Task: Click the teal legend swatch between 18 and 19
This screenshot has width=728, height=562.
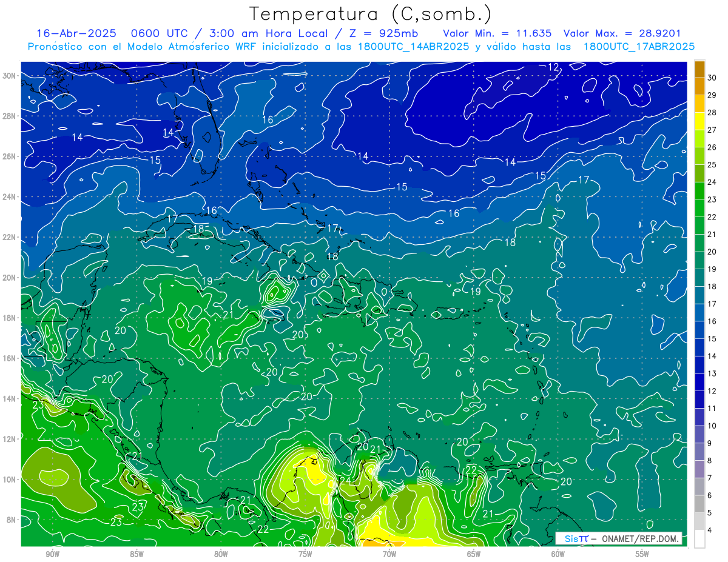Action: click(699, 278)
